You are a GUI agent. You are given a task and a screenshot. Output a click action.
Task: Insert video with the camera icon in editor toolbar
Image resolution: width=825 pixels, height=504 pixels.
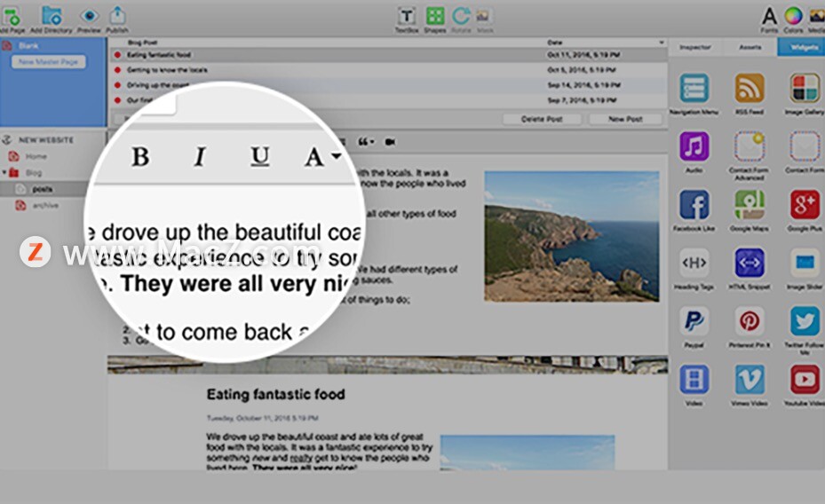tap(390, 142)
